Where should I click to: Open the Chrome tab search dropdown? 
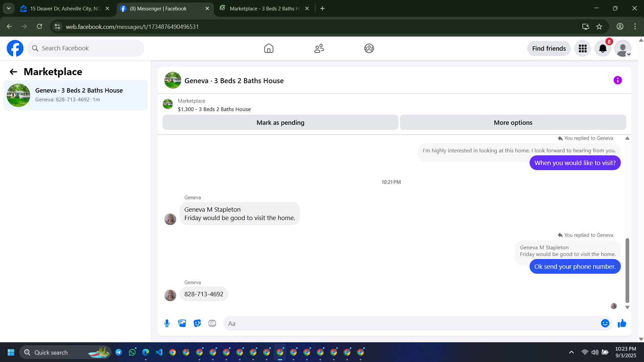(x=9, y=8)
